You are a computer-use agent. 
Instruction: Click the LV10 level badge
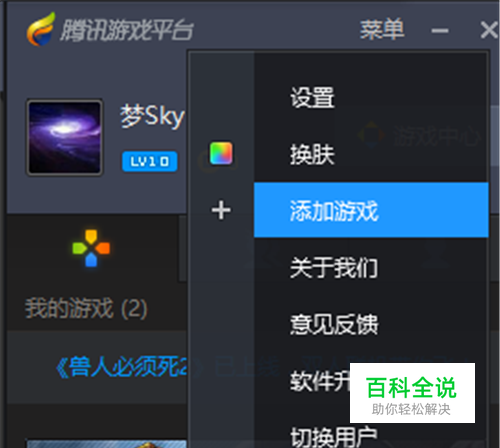tap(150, 162)
